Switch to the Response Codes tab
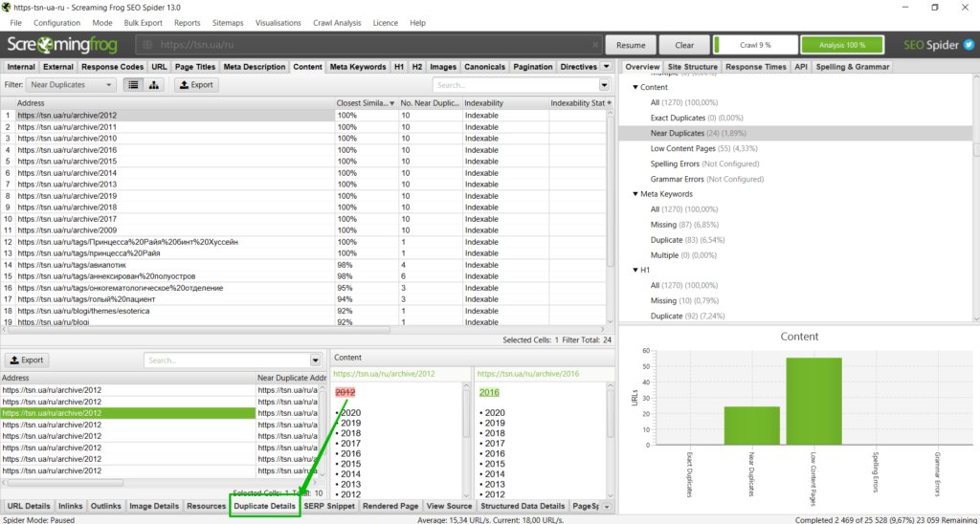The width and height of the screenshot is (980, 524). tap(113, 67)
